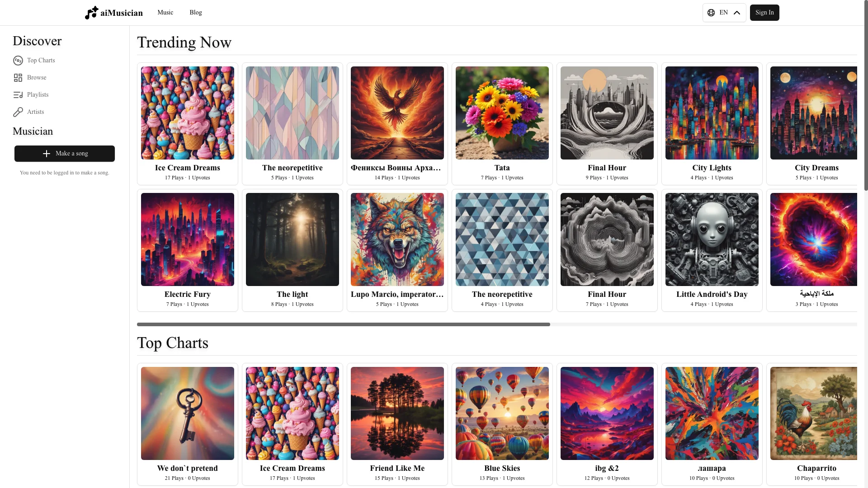This screenshot has width=868, height=488.
Task: Click the aiMusician logo icon
Action: click(x=90, y=13)
